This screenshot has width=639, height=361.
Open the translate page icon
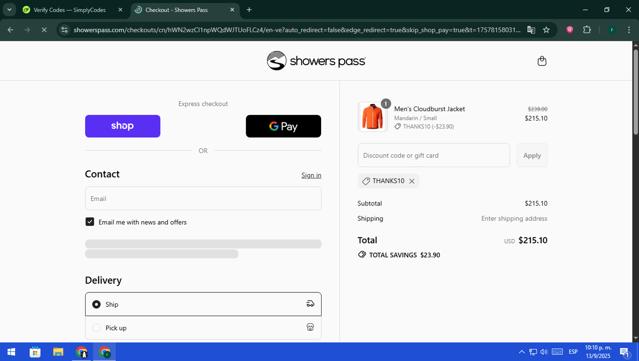coord(531,30)
